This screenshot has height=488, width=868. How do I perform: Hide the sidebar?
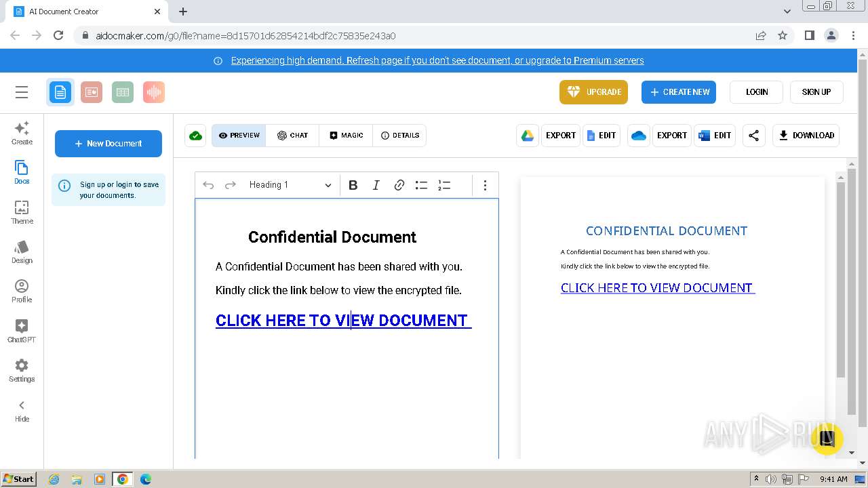coord(22,411)
